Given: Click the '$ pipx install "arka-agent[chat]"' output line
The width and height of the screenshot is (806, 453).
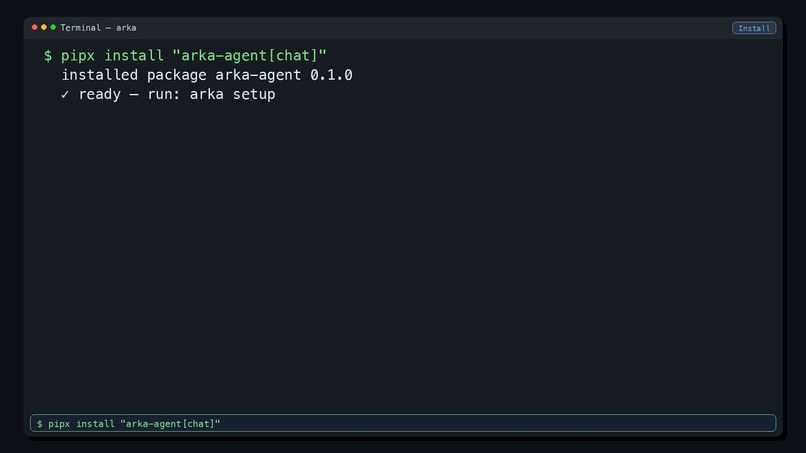Looking at the screenshot, I should tap(185, 56).
